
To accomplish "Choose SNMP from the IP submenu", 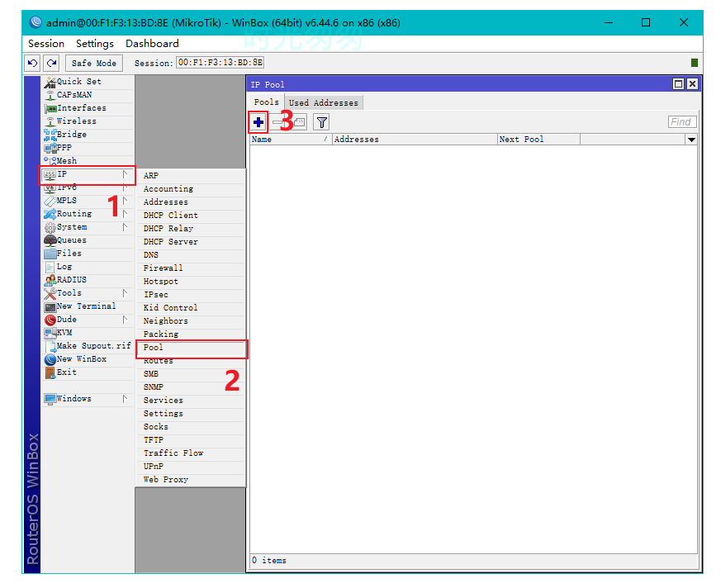I will (191, 387).
